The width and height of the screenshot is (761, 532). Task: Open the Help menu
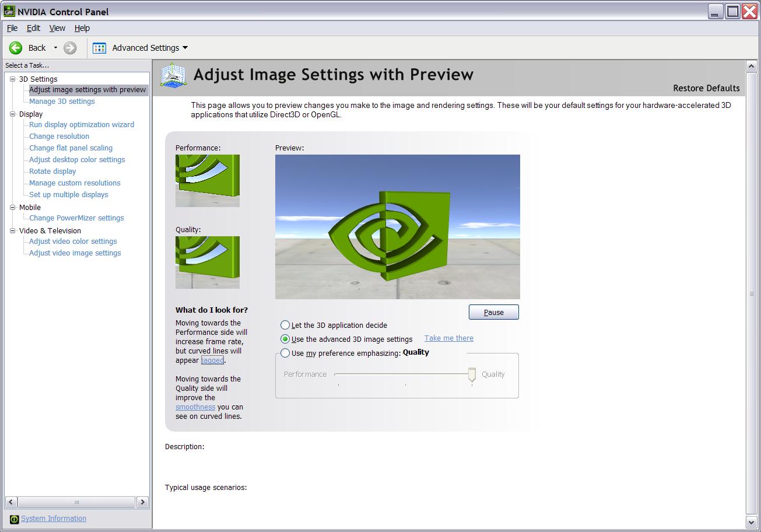[x=82, y=28]
